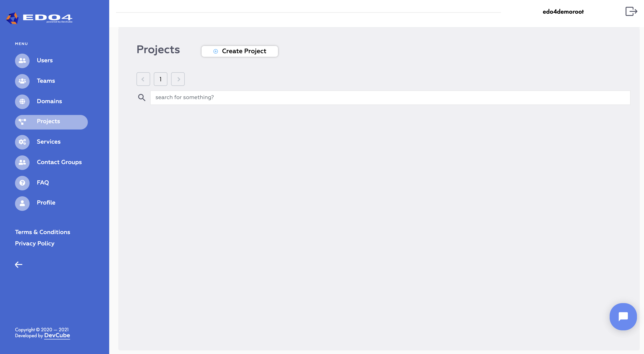Click the Users sidebar icon
This screenshot has height=354, width=644.
tap(22, 61)
